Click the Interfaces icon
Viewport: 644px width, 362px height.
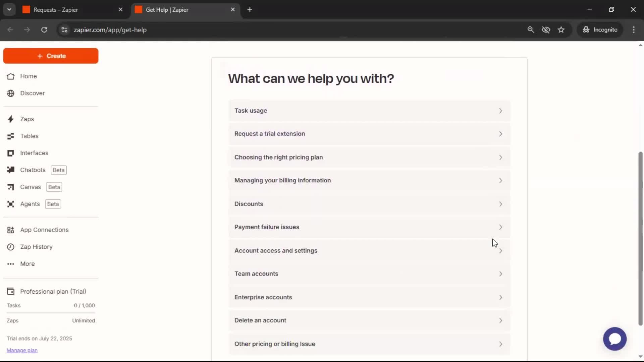tap(11, 153)
